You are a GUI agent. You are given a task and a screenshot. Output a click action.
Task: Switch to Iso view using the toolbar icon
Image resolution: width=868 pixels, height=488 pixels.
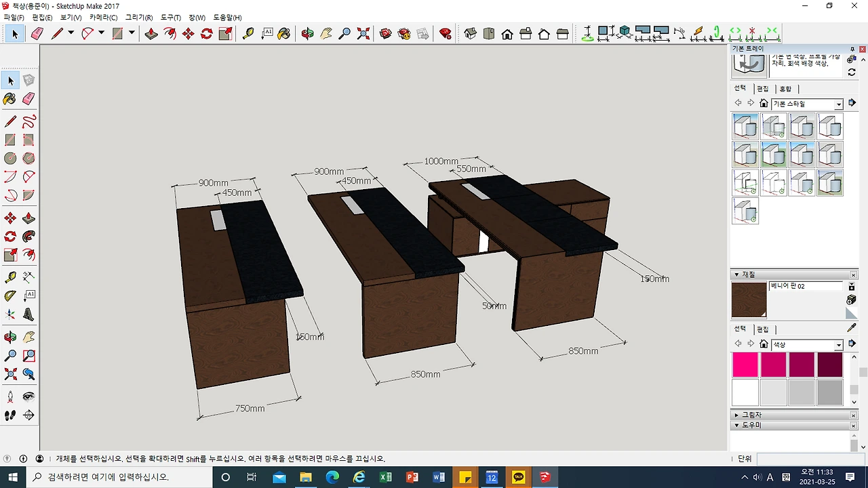point(471,33)
